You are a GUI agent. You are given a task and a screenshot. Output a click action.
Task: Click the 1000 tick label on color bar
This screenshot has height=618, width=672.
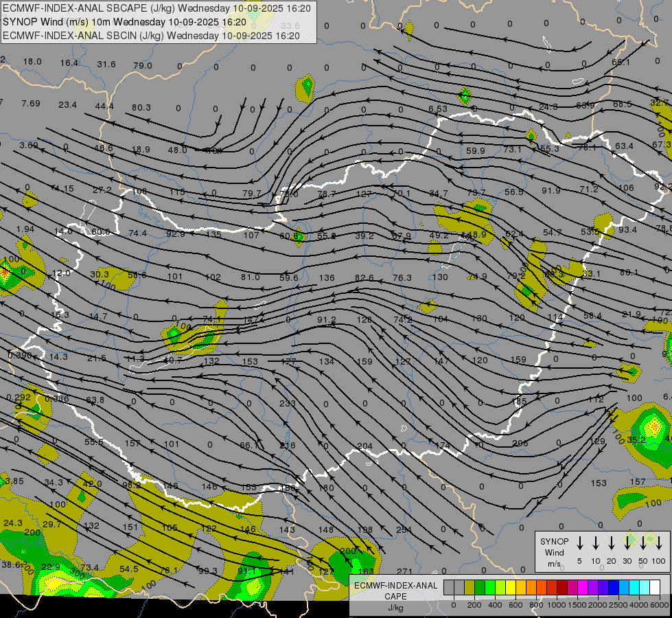coord(556,605)
